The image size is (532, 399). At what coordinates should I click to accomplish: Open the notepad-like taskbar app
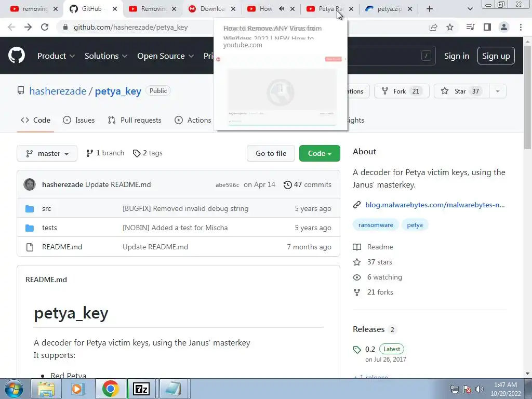coord(174,389)
